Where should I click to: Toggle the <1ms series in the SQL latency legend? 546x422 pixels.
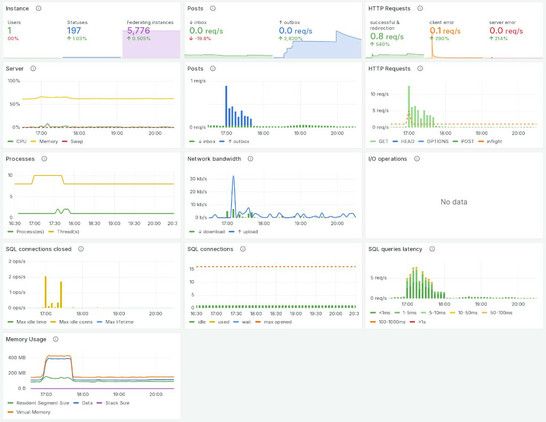[x=384, y=313]
